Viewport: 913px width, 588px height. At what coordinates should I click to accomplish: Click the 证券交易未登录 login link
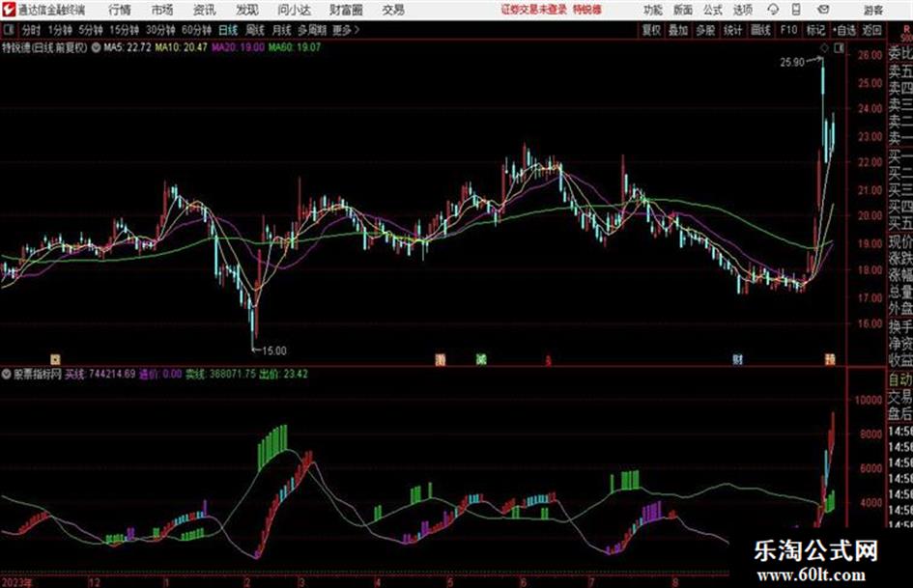pos(534,10)
